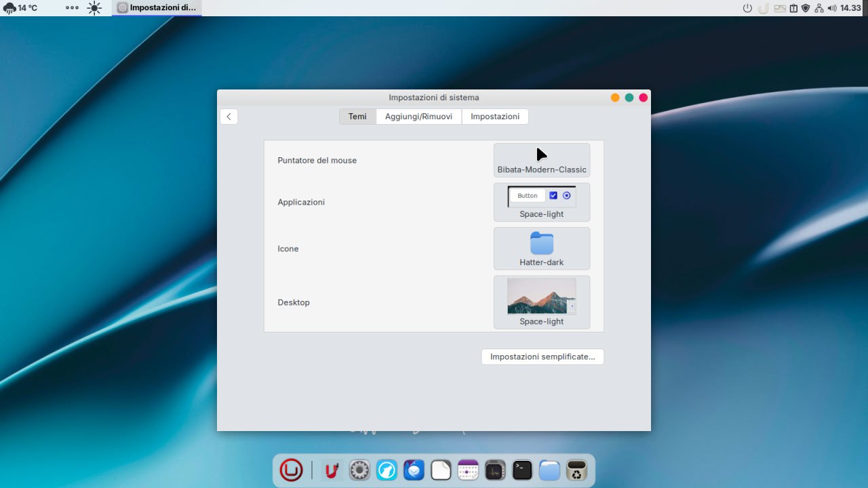Viewport: 868px width, 488px height.
Task: Switch to the Impostazioni tab
Action: click(495, 117)
